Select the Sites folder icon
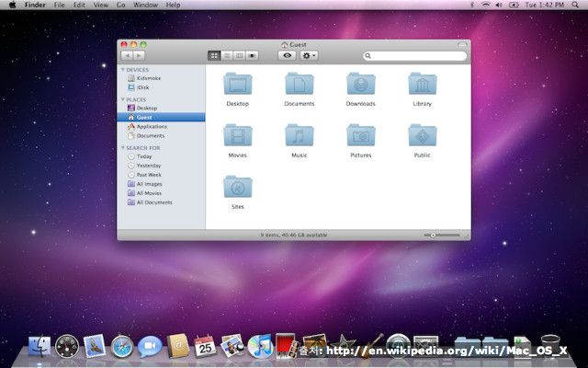Image resolution: width=588 pixels, height=368 pixels. point(238,187)
